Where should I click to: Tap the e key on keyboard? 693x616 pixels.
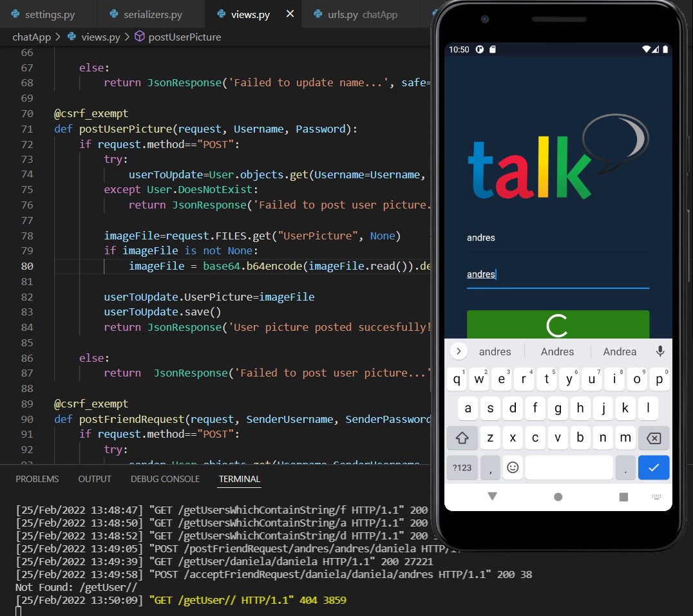click(501, 379)
